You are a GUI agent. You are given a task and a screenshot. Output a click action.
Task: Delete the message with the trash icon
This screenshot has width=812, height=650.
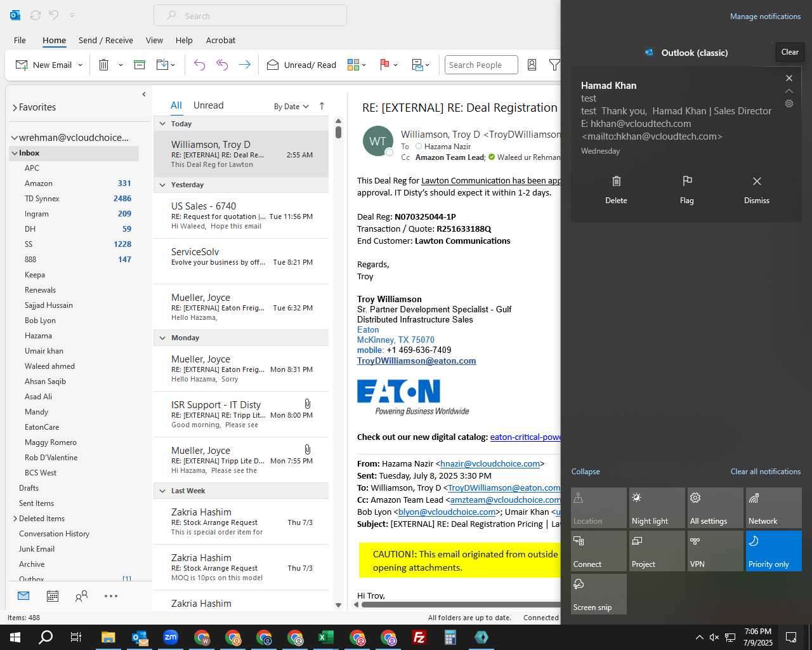(104, 65)
